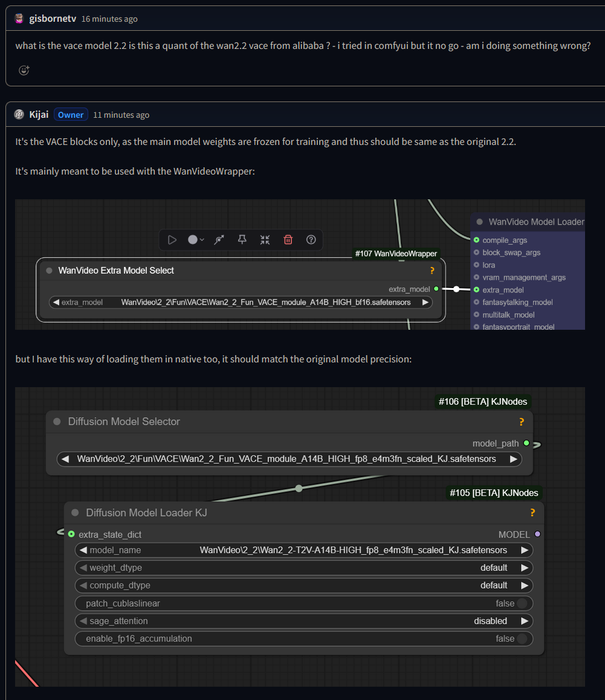Click block_swap_args input socket
The width and height of the screenshot is (605, 700).
476,252
